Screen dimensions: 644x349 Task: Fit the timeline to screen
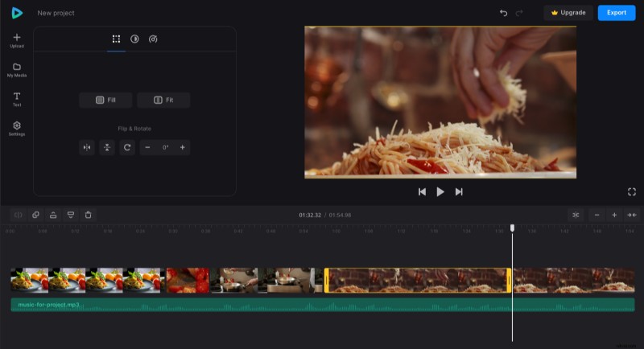click(x=632, y=215)
